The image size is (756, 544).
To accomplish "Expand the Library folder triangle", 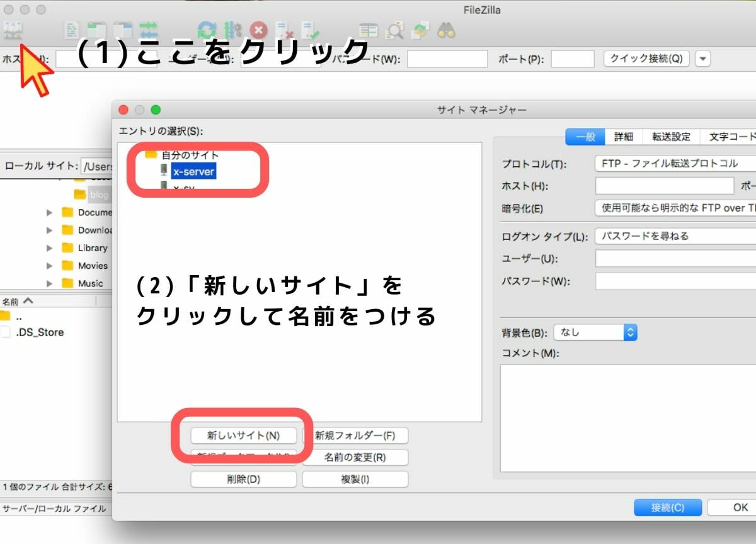I will tap(49, 248).
